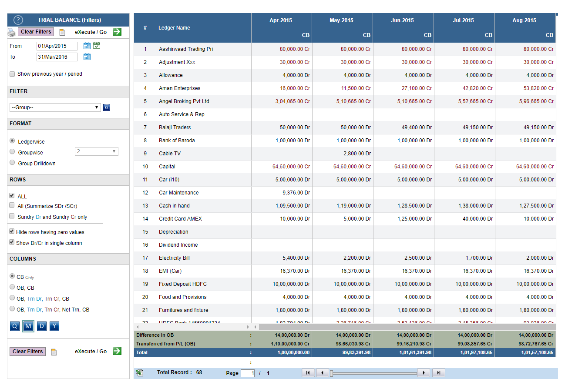The width and height of the screenshot is (565, 392).
Task: Click the page number input field
Action: (247, 373)
